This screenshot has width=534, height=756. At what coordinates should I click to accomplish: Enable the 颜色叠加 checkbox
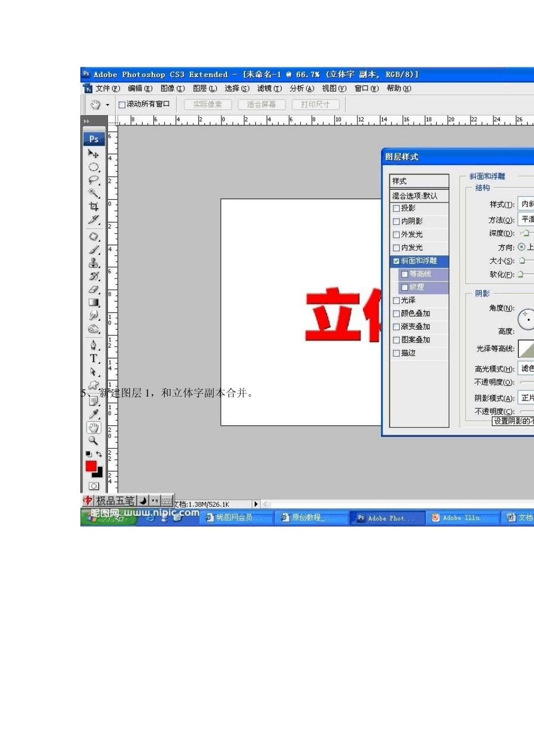(x=396, y=314)
